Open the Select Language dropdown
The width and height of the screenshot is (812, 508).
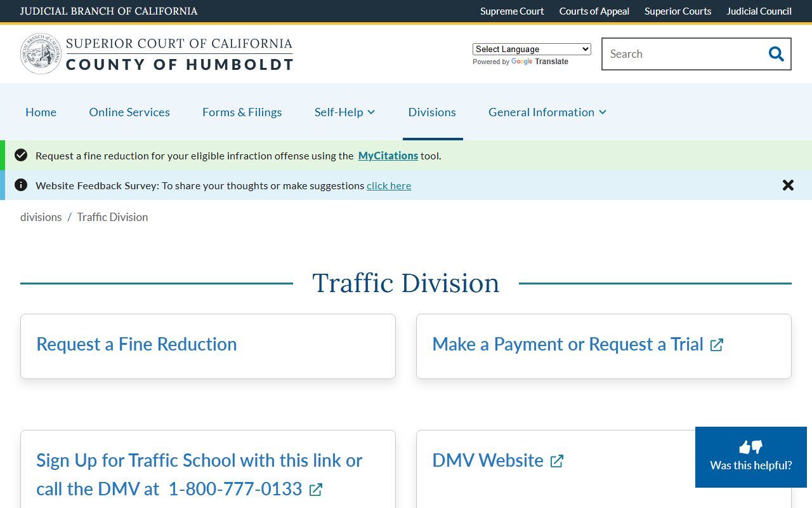(532, 49)
